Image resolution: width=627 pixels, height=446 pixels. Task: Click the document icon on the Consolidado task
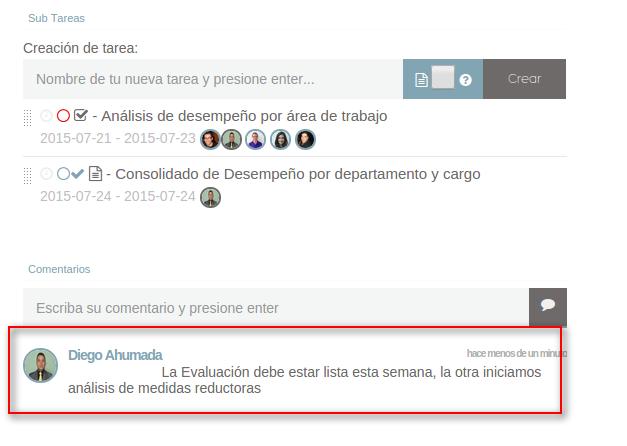click(95, 174)
